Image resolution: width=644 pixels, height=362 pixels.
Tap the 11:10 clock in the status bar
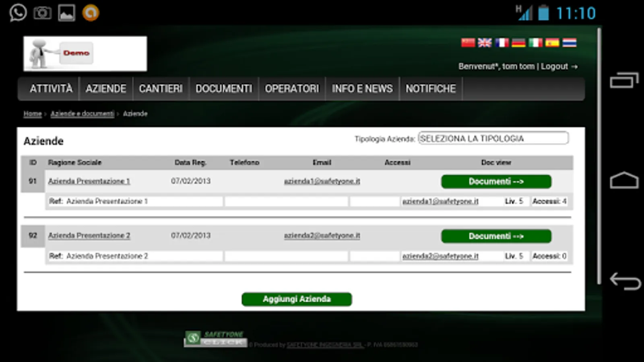pos(576,13)
